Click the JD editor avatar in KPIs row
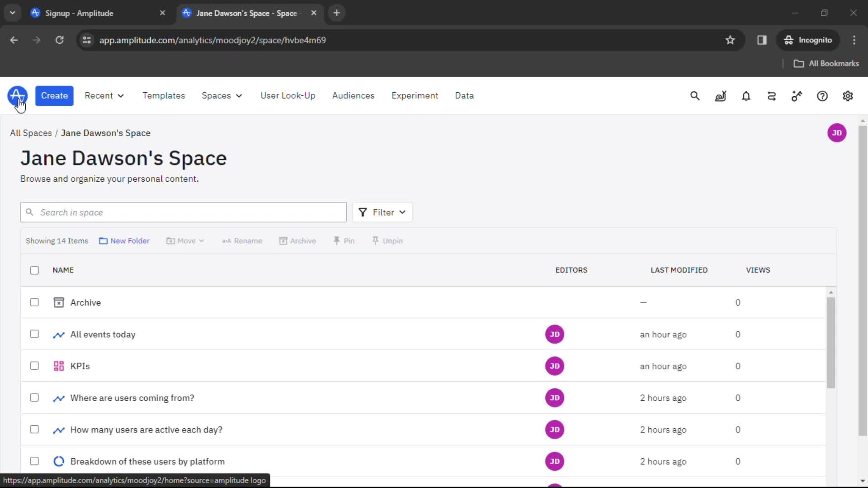The width and height of the screenshot is (868, 488). [555, 366]
